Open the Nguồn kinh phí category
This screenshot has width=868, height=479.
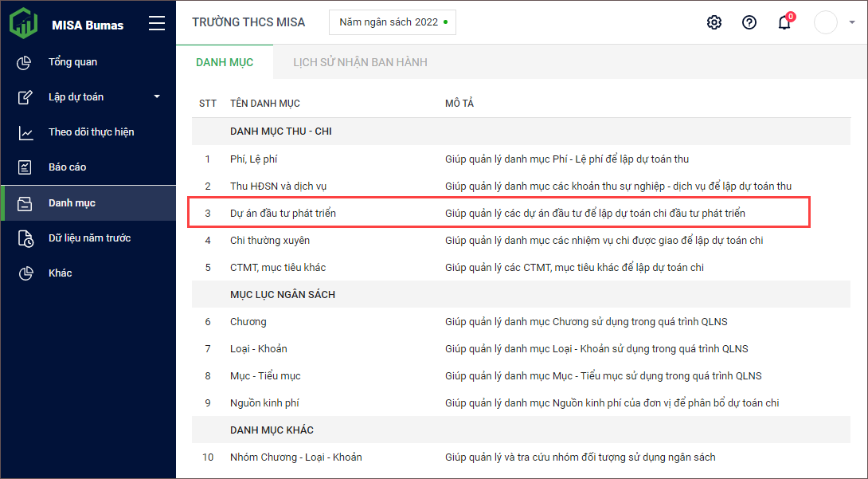264,403
